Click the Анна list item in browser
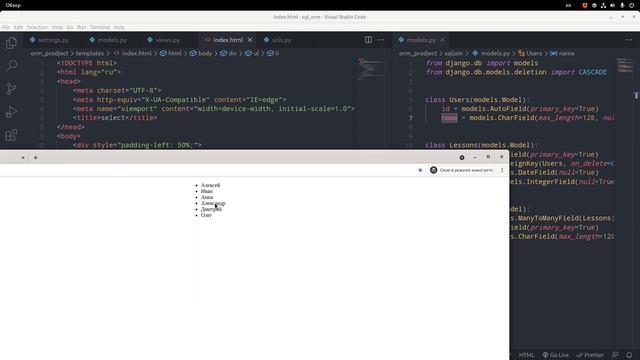 click(x=207, y=197)
